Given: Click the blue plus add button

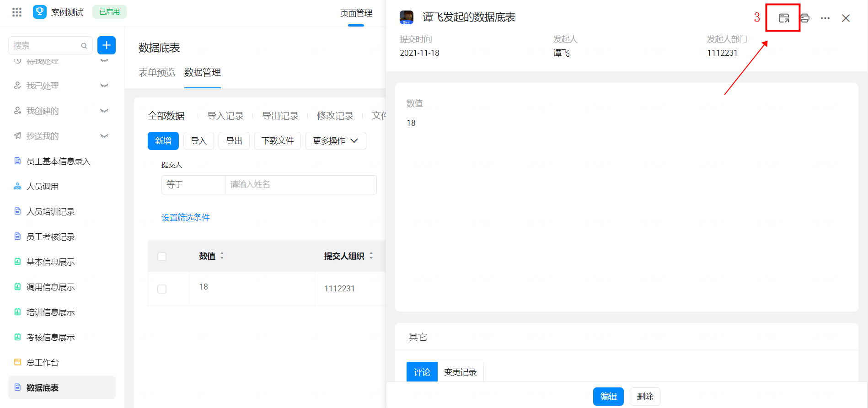Looking at the screenshot, I should click(x=106, y=45).
